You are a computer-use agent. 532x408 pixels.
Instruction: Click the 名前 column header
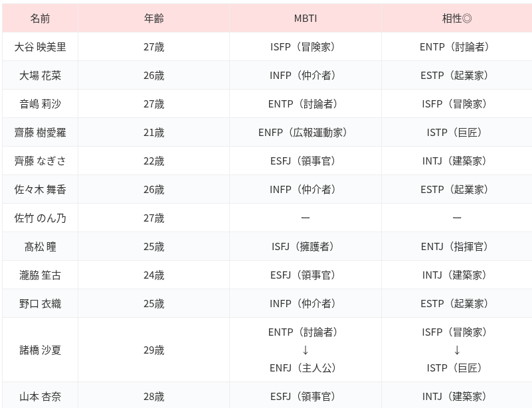click(40, 19)
